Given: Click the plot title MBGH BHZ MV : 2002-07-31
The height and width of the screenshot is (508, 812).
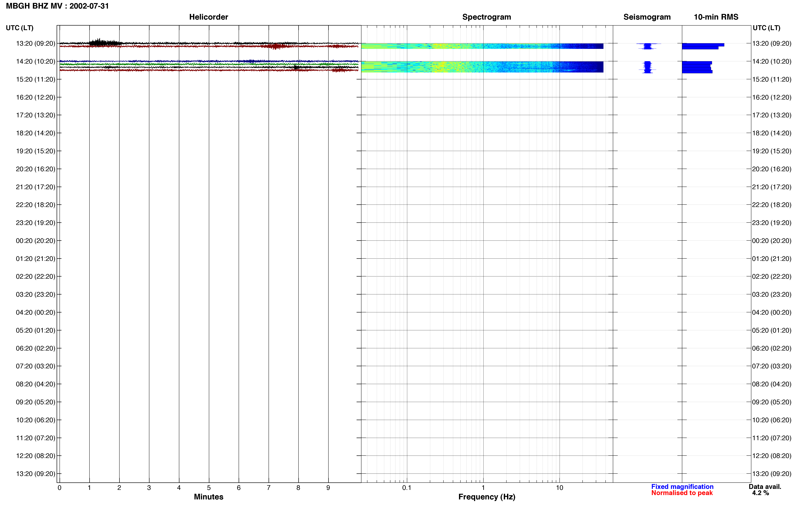Looking at the screenshot, I should pyautogui.click(x=57, y=6).
